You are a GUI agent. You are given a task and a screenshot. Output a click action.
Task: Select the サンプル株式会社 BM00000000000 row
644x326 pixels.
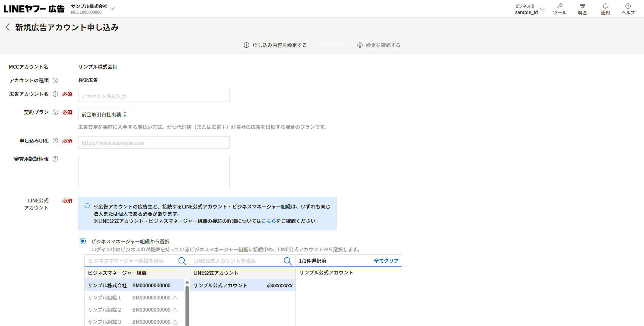coord(134,285)
